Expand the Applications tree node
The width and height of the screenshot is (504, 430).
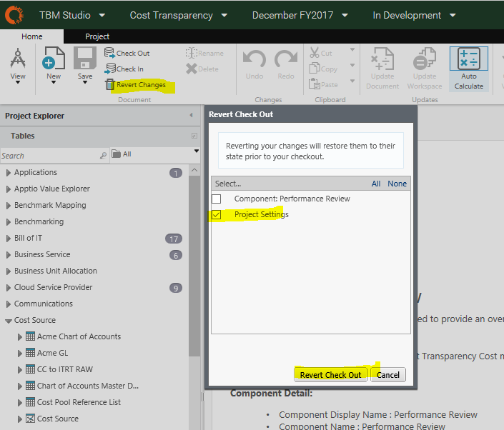9,173
